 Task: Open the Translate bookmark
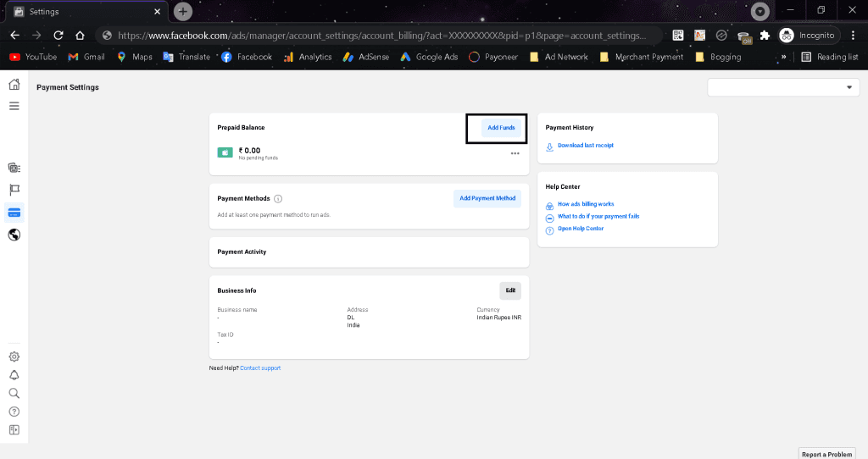pyautogui.click(x=186, y=57)
